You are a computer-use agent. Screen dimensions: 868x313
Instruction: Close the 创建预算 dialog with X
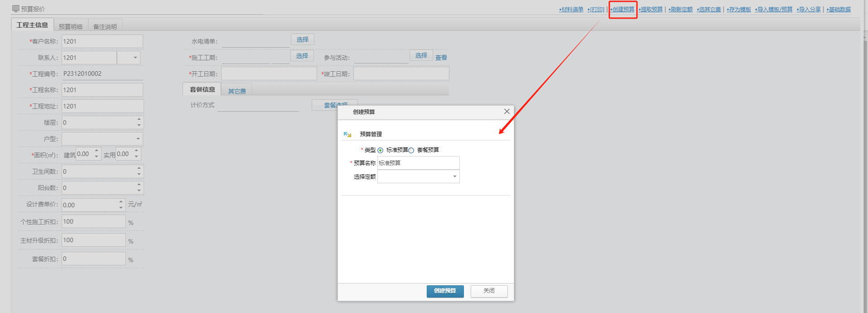click(506, 112)
